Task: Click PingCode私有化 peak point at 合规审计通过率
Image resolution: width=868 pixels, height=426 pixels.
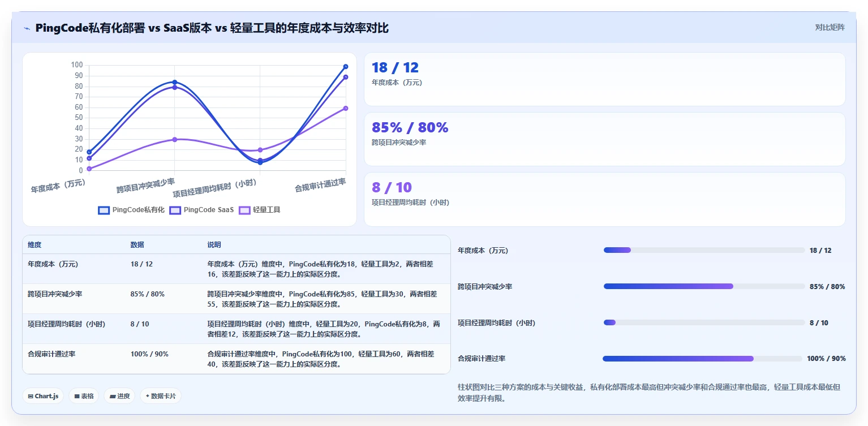Action: click(x=346, y=67)
